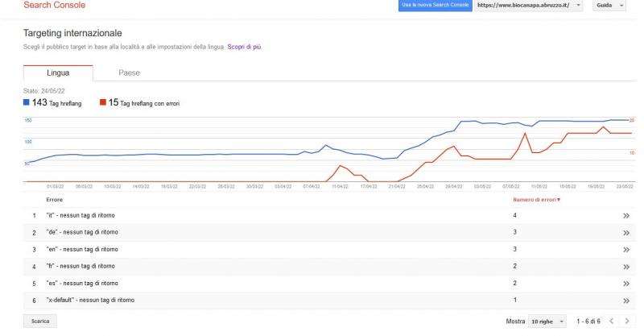Image resolution: width=644 pixels, height=336 pixels.
Task: Open details arrow for "fr" error row
Action: [x=626, y=267]
